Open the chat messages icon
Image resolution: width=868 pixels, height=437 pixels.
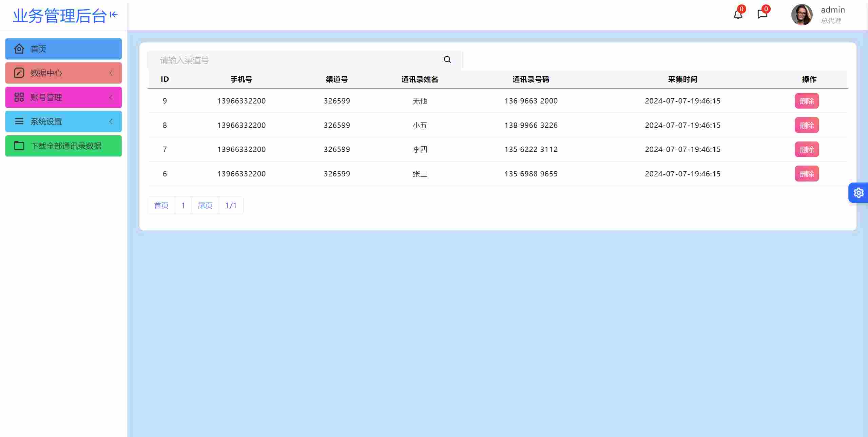pyautogui.click(x=762, y=14)
